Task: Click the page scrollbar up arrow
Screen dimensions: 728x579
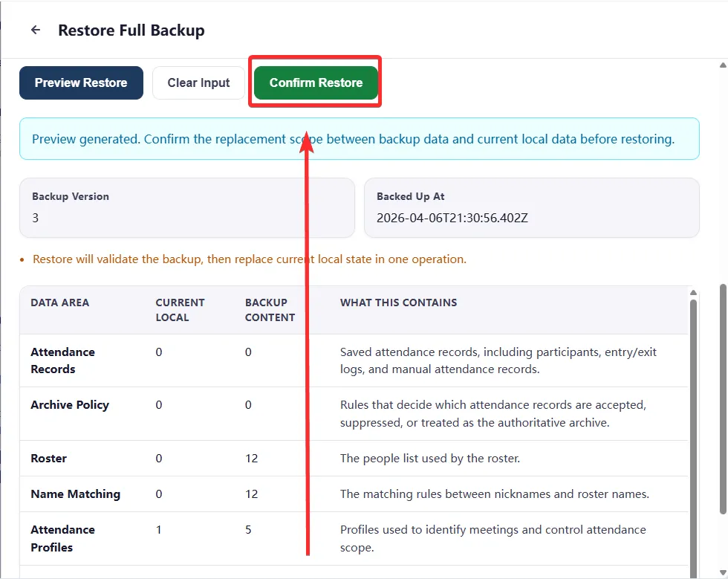Action: pyautogui.click(x=723, y=65)
